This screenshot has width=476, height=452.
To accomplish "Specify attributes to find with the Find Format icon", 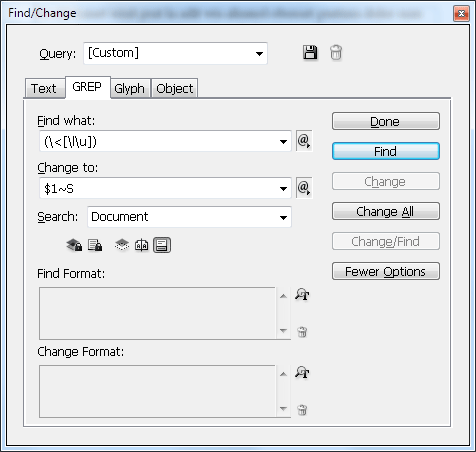I will click(x=302, y=294).
